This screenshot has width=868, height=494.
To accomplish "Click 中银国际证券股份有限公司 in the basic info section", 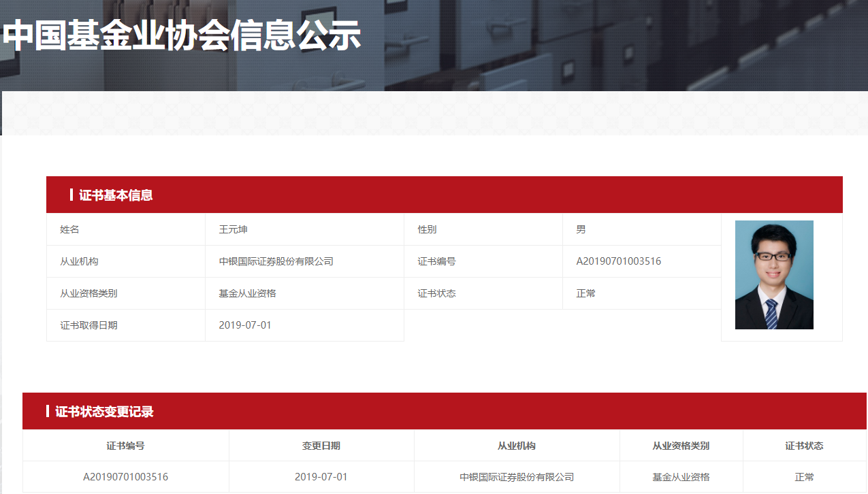I will (x=276, y=261).
